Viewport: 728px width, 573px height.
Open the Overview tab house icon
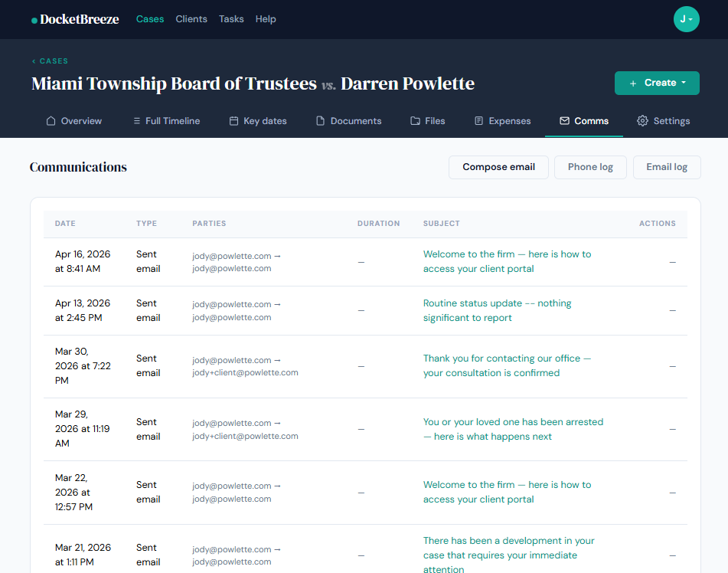[51, 121]
